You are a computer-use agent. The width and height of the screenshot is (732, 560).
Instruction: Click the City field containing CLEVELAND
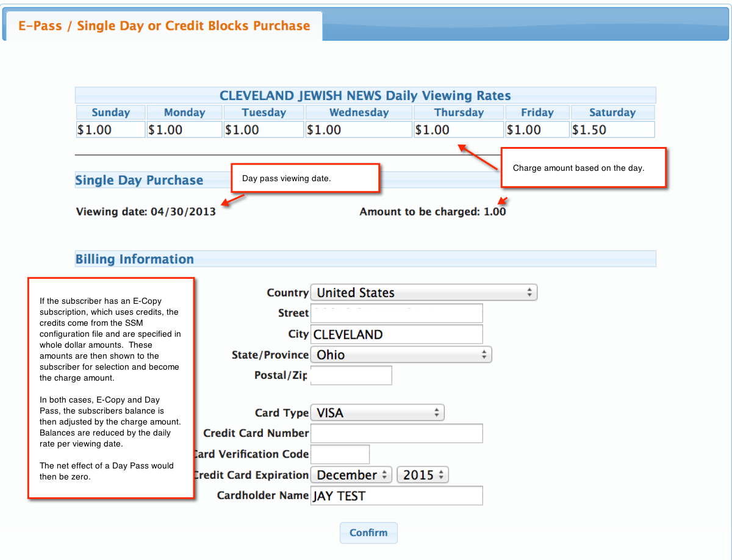click(x=396, y=334)
